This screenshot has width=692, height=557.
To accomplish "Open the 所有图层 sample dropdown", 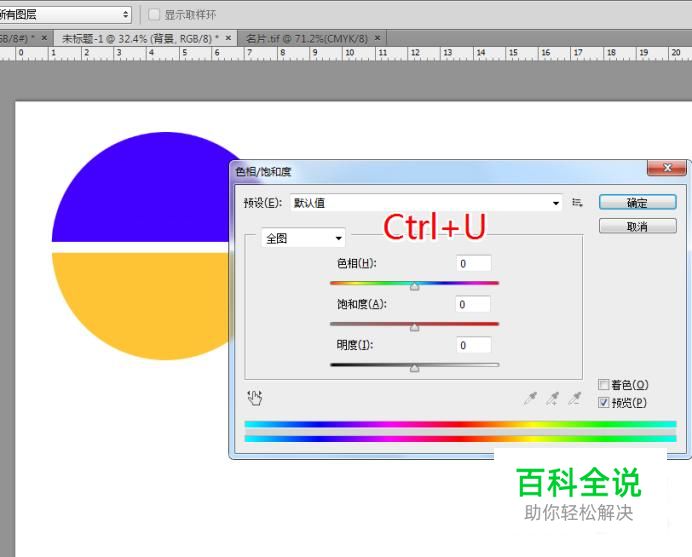I will click(65, 15).
